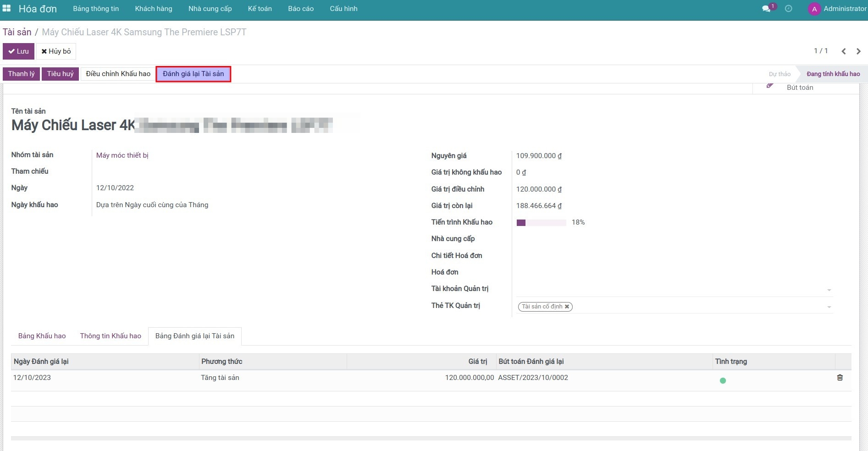Go to previous record arrow

(x=843, y=51)
